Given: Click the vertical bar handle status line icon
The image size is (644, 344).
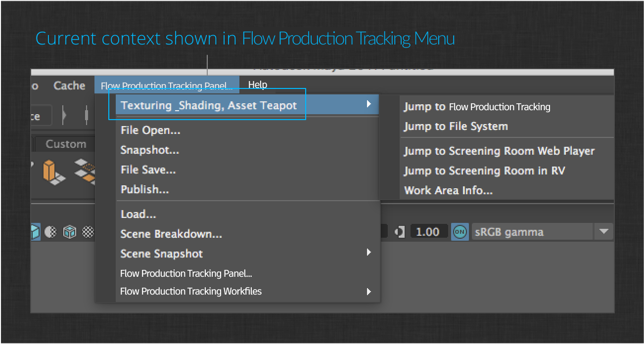Looking at the screenshot, I should click(86, 116).
